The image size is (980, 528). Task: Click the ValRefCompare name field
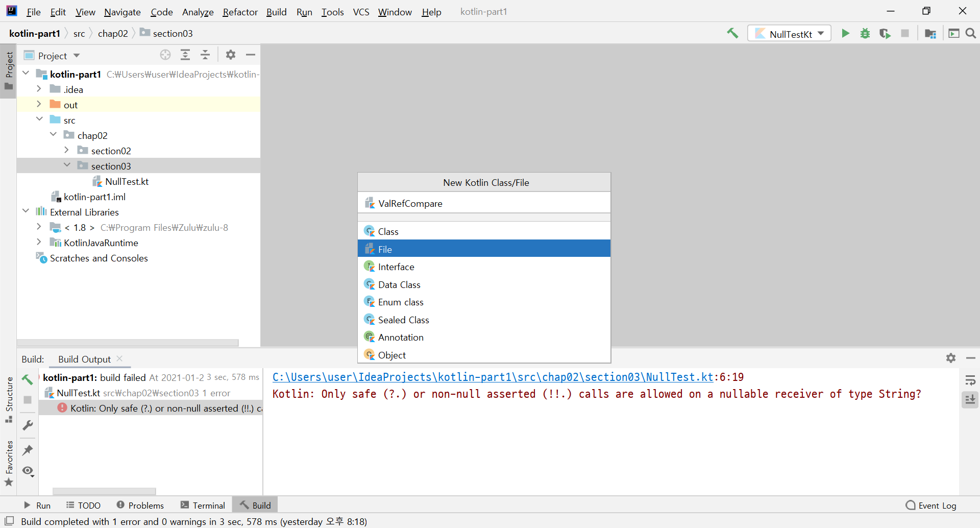pos(484,203)
